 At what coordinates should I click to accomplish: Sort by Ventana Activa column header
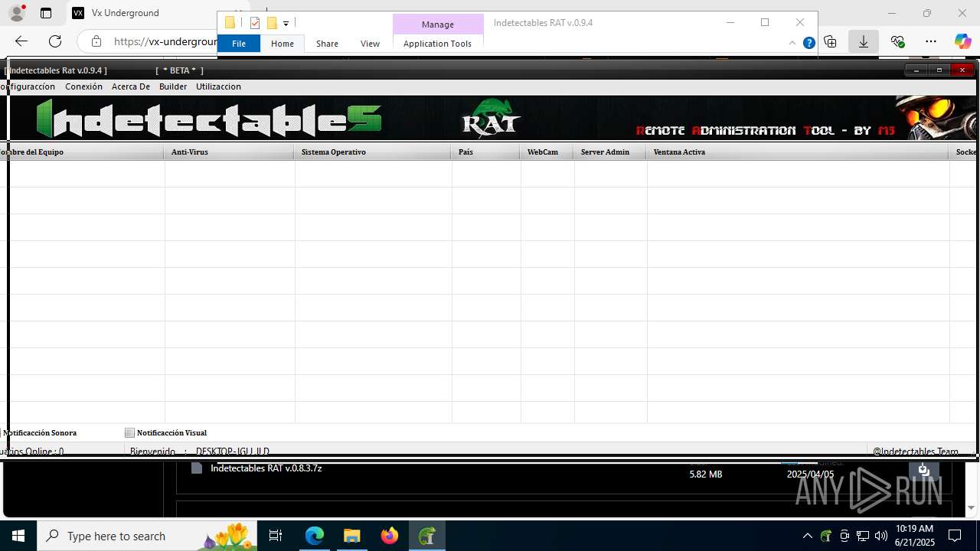(798, 152)
